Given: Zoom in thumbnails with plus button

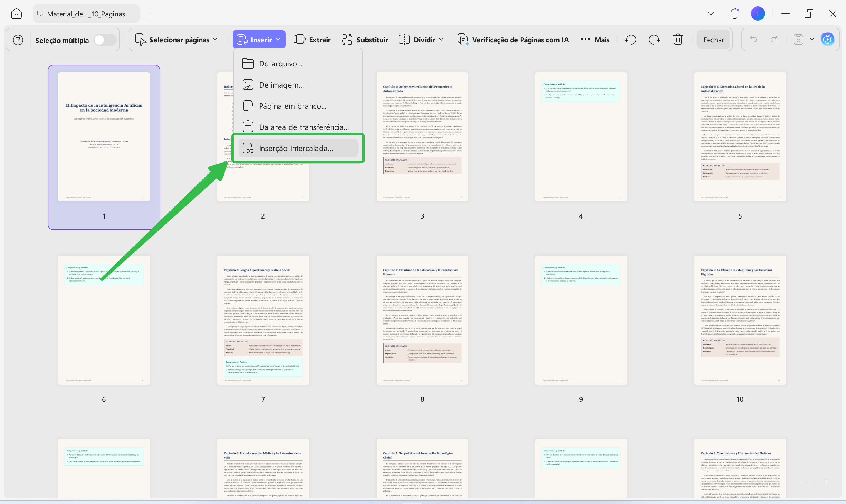Looking at the screenshot, I should (x=827, y=483).
